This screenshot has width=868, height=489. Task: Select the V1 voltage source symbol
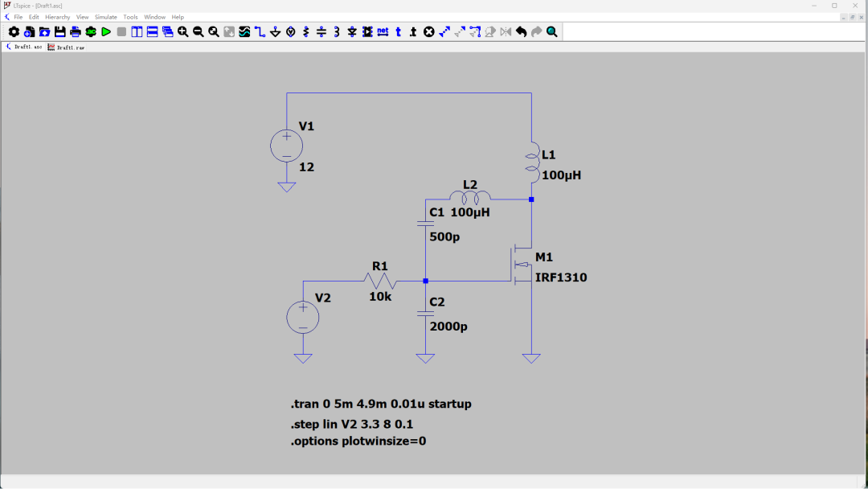coord(287,146)
